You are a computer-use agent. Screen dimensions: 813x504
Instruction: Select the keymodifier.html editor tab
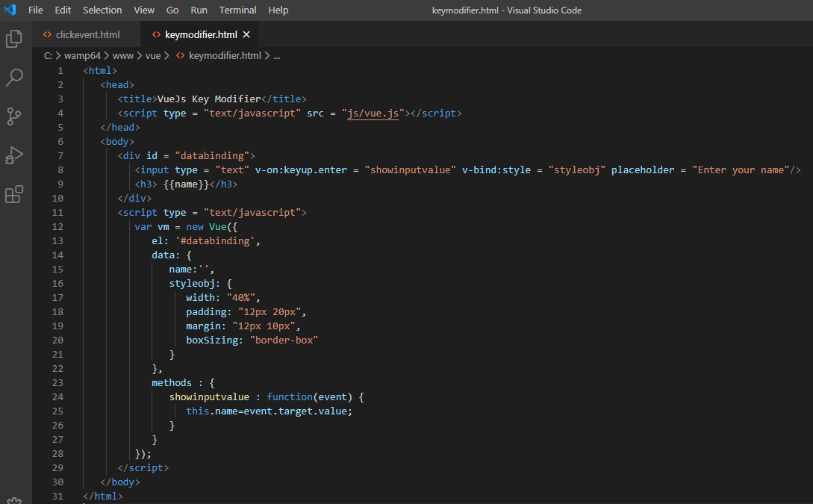201,35
